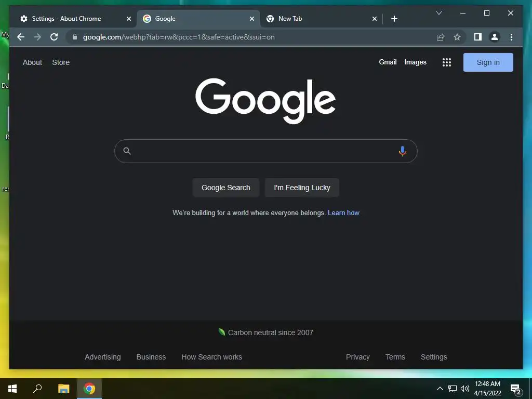Open How Search works link
Screen dimensions: 532x399
point(211,357)
